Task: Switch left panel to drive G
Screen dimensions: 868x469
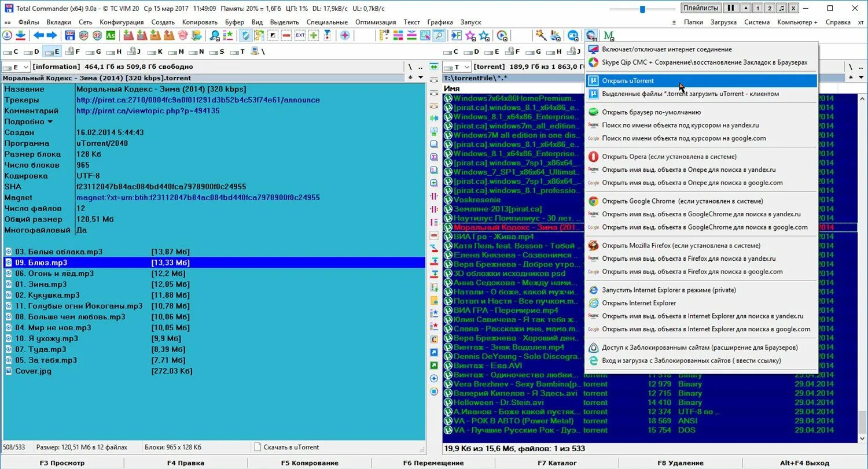Action: (93, 51)
